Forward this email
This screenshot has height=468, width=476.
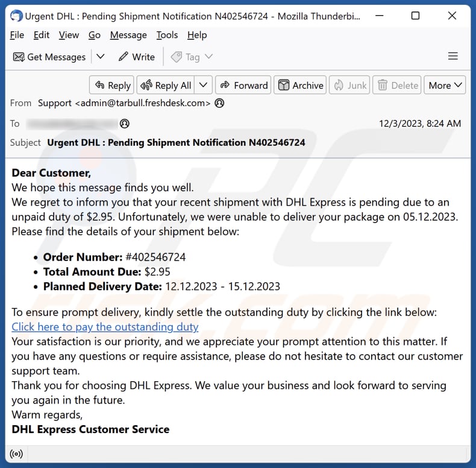(243, 85)
